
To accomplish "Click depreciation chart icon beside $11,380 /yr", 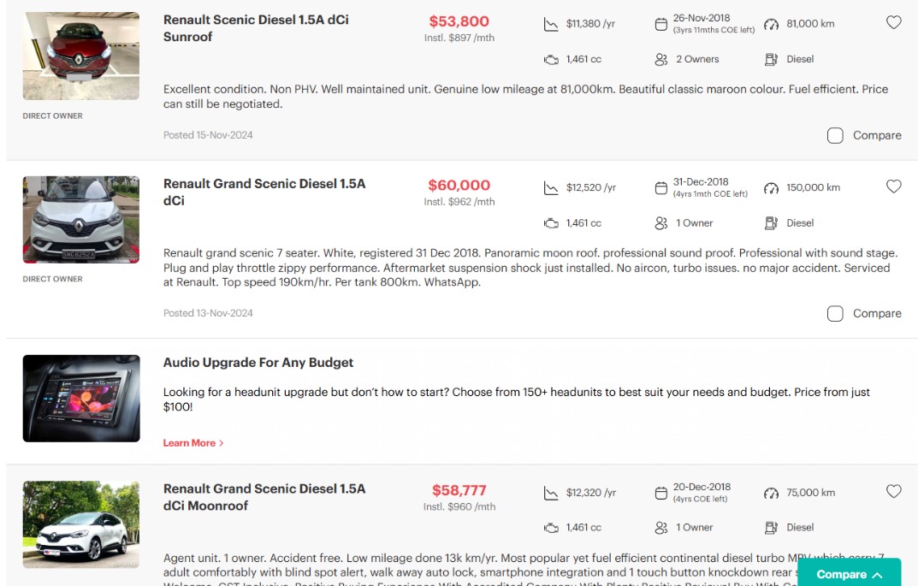I will click(551, 24).
